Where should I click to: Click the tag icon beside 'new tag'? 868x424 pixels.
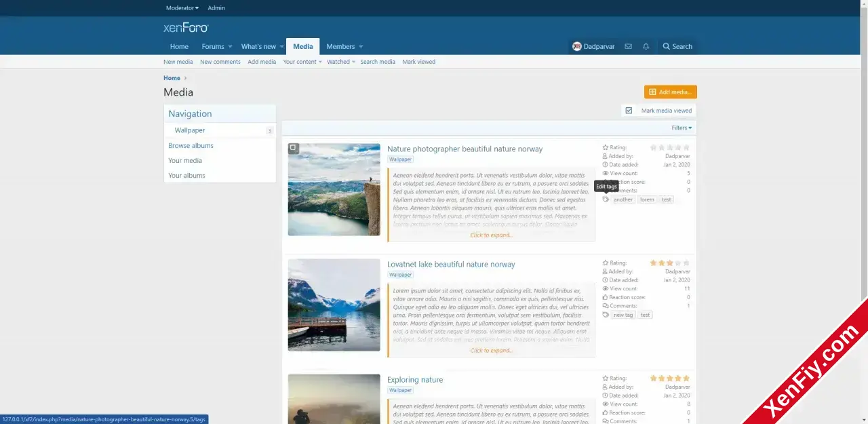[x=606, y=315]
